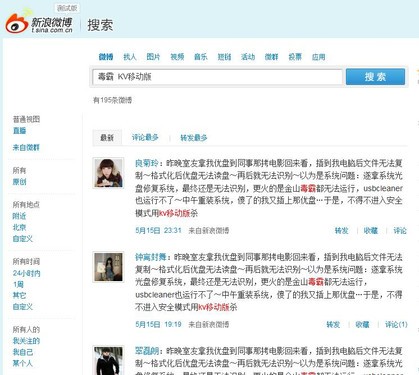The height and width of the screenshot is (375, 419).
Task: Choose the 某个人 author filter
Action: (23, 363)
